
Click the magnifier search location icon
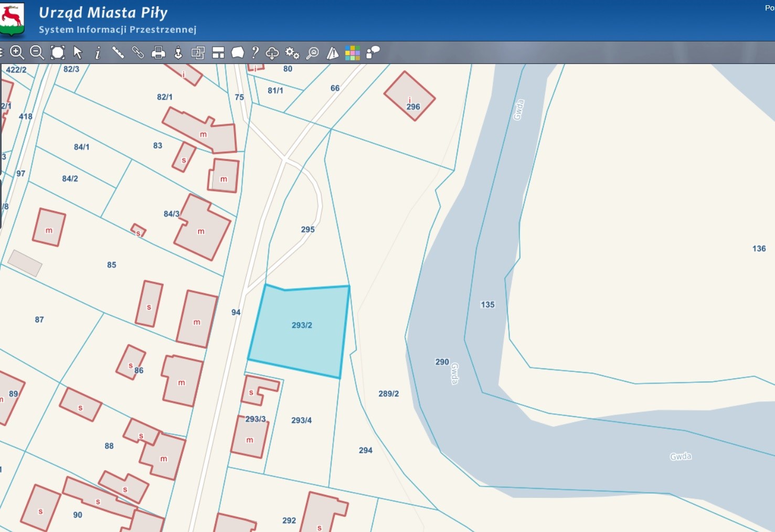click(x=313, y=52)
